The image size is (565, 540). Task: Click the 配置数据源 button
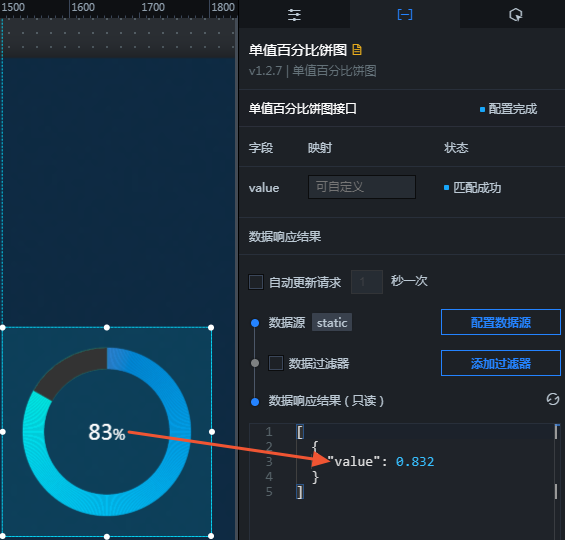point(501,322)
